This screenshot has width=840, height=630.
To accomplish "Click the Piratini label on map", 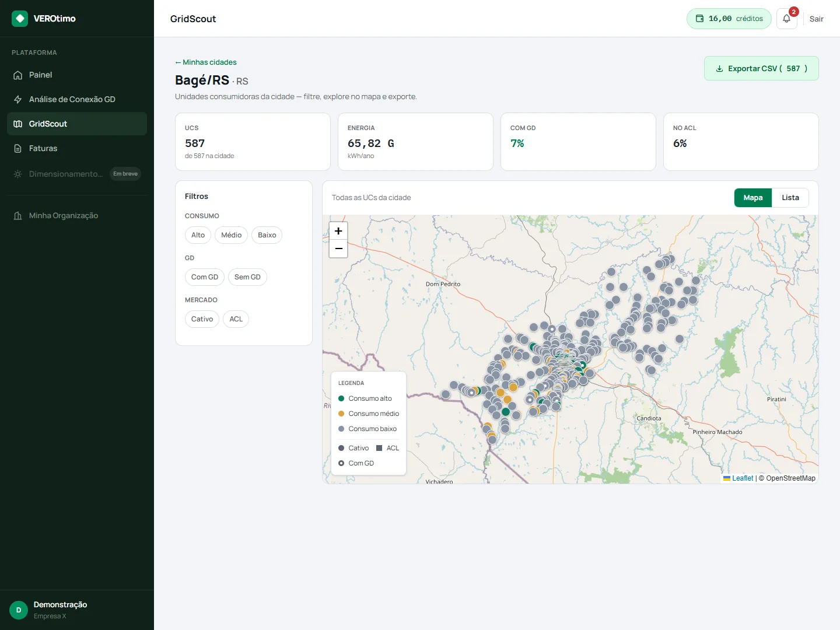I will click(x=776, y=400).
